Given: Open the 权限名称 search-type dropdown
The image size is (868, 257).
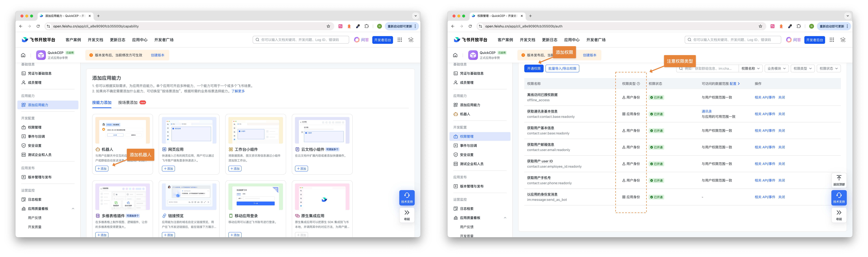Looking at the screenshot, I should (750, 69).
